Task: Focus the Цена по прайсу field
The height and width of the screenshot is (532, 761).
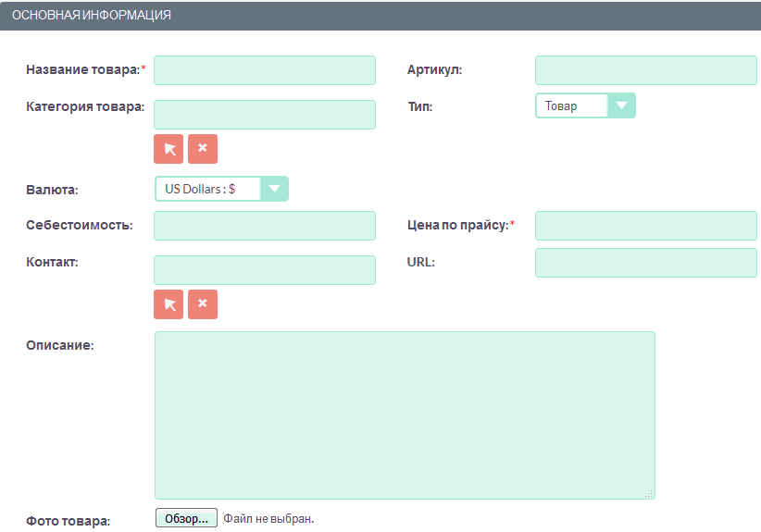Action: (645, 226)
